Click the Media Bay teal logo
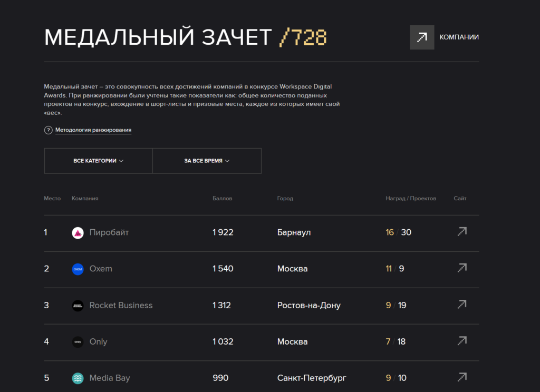Image resolution: width=540 pixels, height=392 pixels. point(78,378)
